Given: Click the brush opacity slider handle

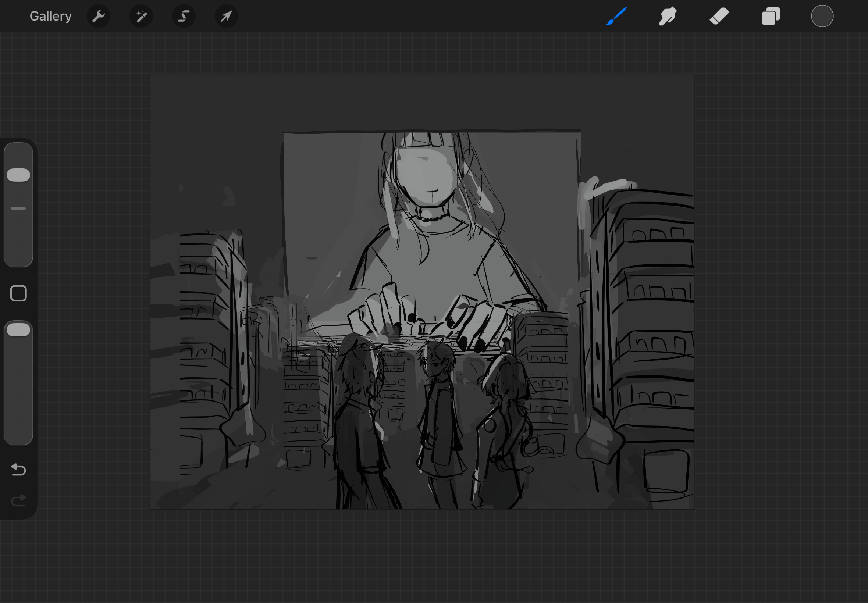Looking at the screenshot, I should click(x=18, y=330).
